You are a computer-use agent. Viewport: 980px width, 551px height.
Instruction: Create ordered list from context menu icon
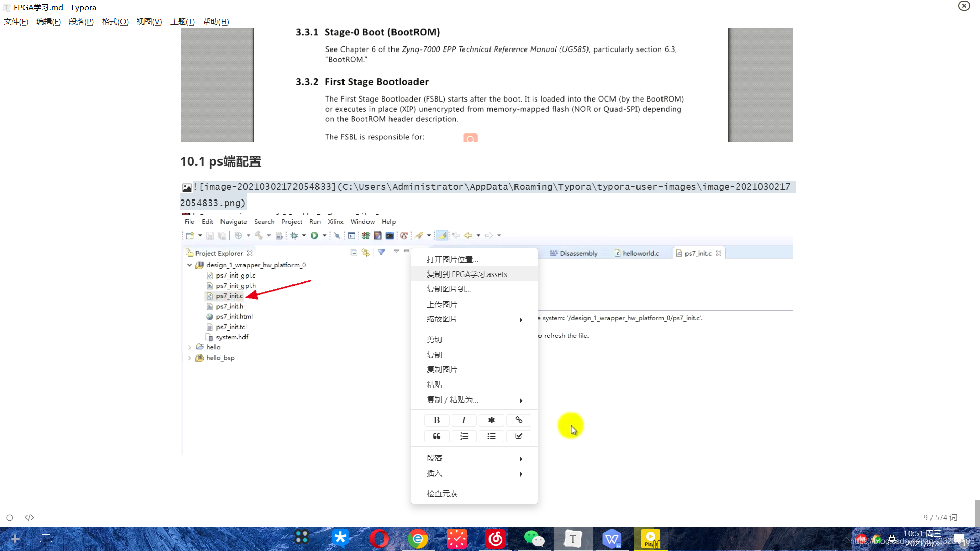[x=464, y=436]
